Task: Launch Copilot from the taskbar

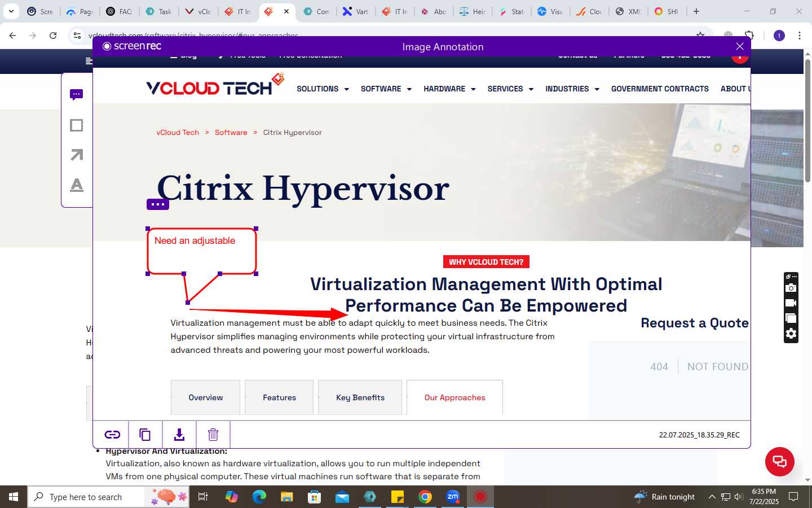Action: tap(232, 497)
